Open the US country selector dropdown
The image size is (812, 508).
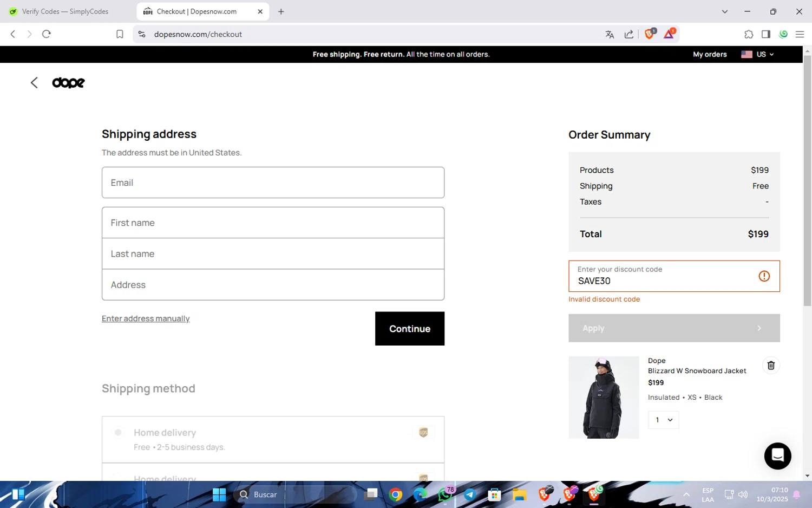coord(757,54)
